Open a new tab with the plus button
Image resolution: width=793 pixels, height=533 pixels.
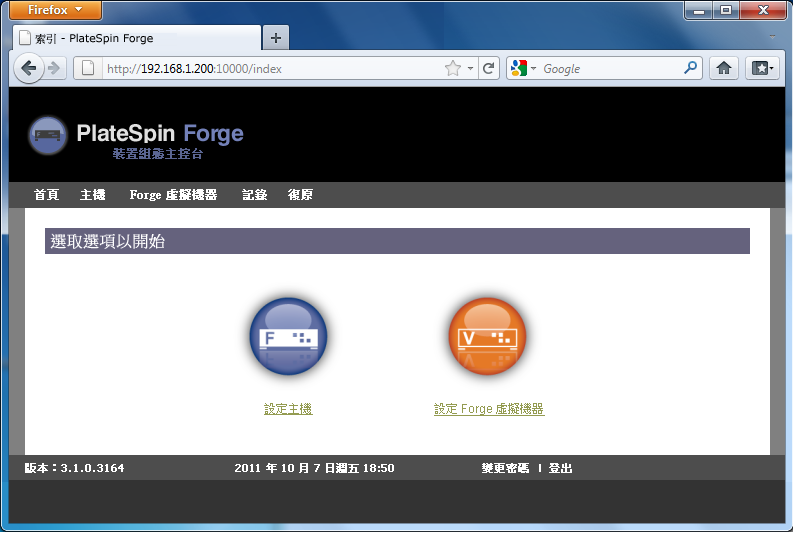point(276,38)
